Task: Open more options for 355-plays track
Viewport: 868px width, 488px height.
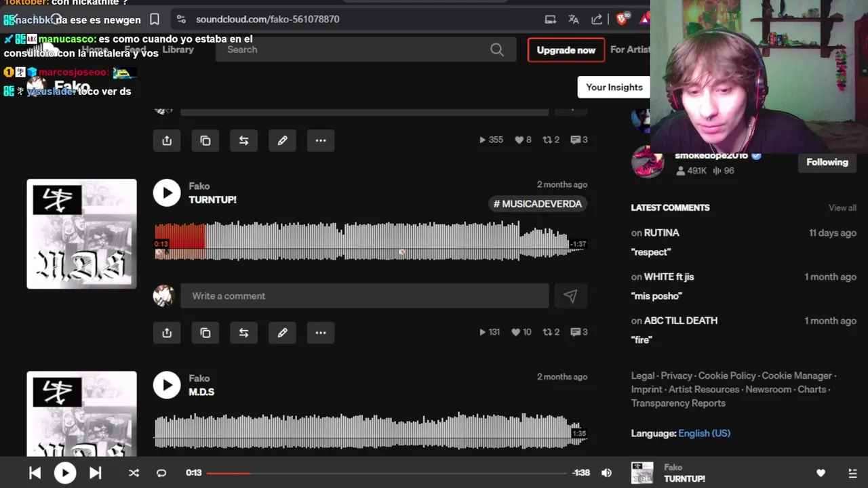Action: tap(321, 140)
